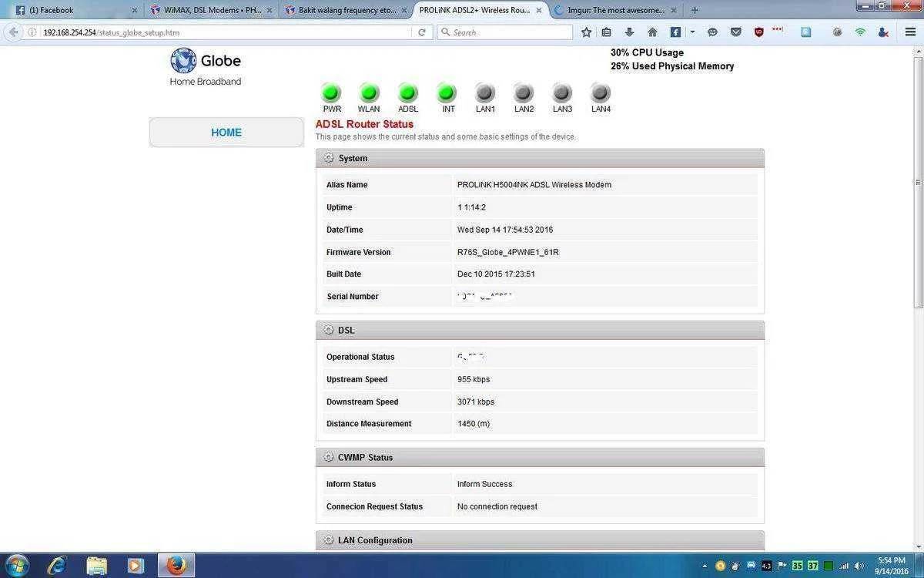Click the CWMP Status gear icon
The image size is (924, 578).
click(329, 457)
